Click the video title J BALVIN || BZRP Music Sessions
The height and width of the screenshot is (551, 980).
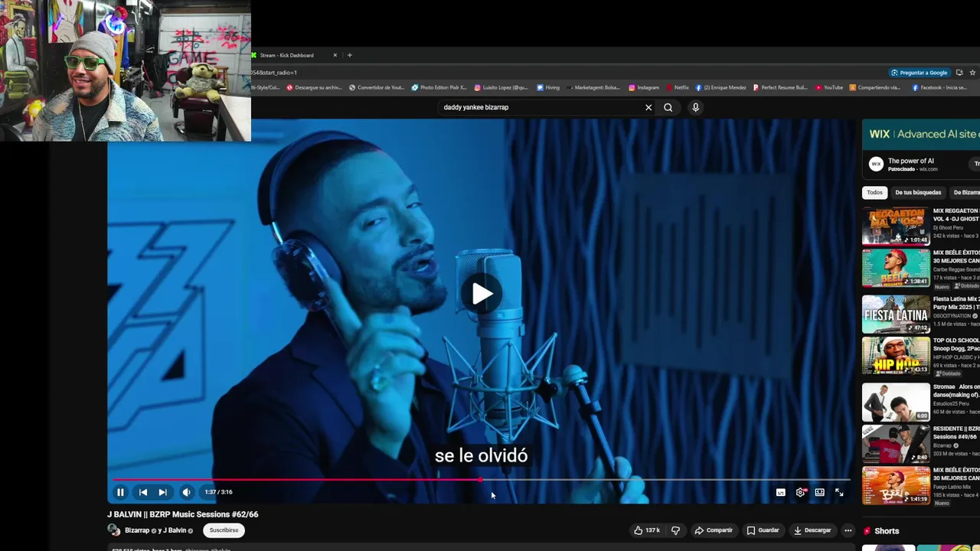tap(183, 514)
